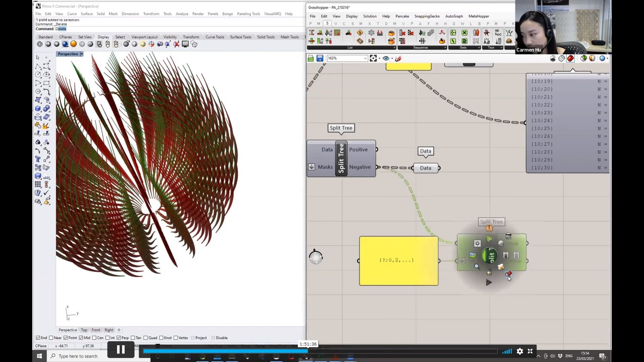Enable the Near object snap
This screenshot has height=362, width=644.
[x=51, y=338]
